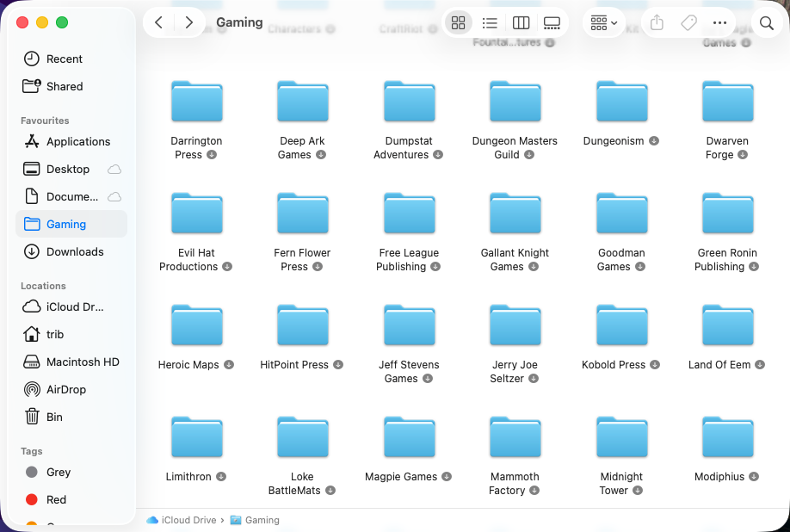Download Magpie Games via its cloud badge
This screenshot has width=790, height=532.
[447, 477]
